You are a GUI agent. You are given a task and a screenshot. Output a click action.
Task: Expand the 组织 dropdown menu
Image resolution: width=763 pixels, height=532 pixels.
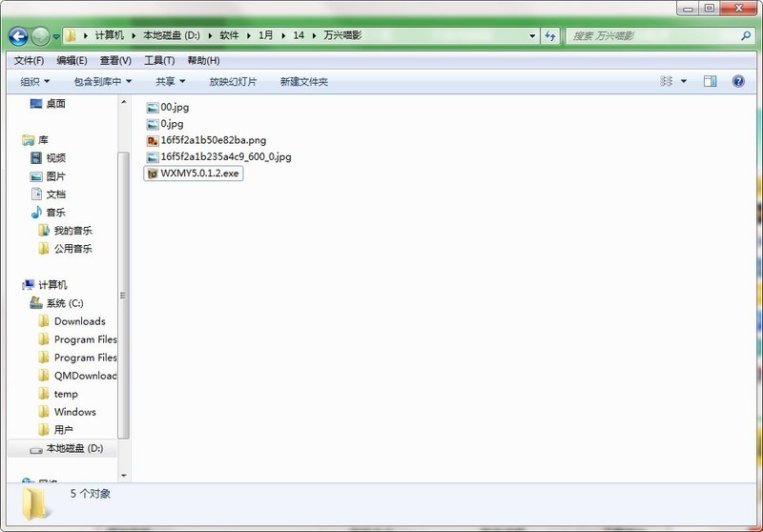(x=36, y=82)
